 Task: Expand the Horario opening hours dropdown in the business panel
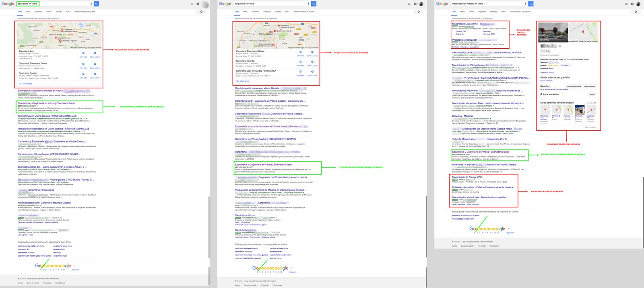(x=569, y=65)
